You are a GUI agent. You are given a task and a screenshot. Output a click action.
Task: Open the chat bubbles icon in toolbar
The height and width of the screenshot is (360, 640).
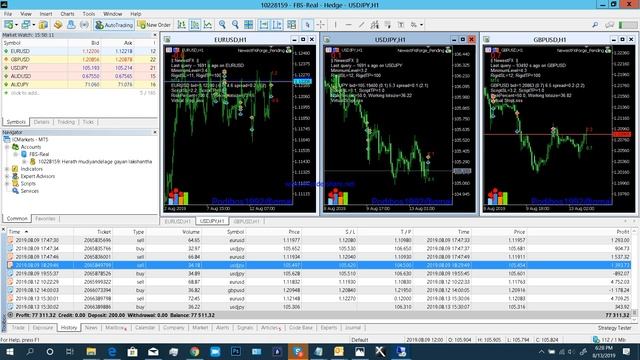coord(610,25)
